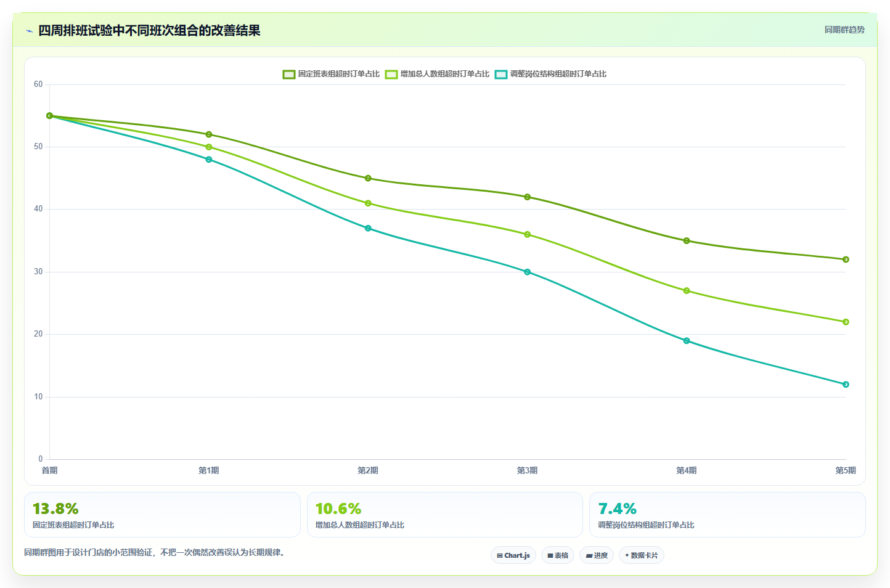Viewport: 890px width, 588px height.
Task: Click the 调整岗位结构组 data point at 第1期
Action: [x=209, y=160]
